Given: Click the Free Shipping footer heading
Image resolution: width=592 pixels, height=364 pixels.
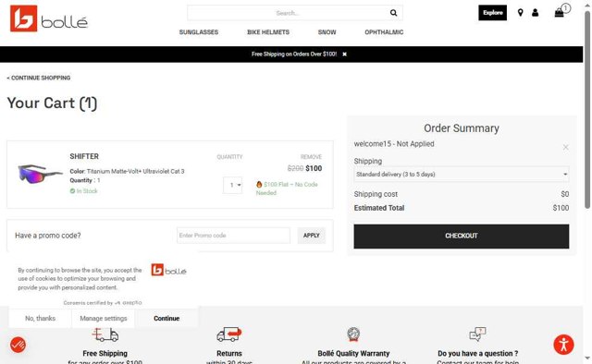Looking at the screenshot, I should 105,354.
